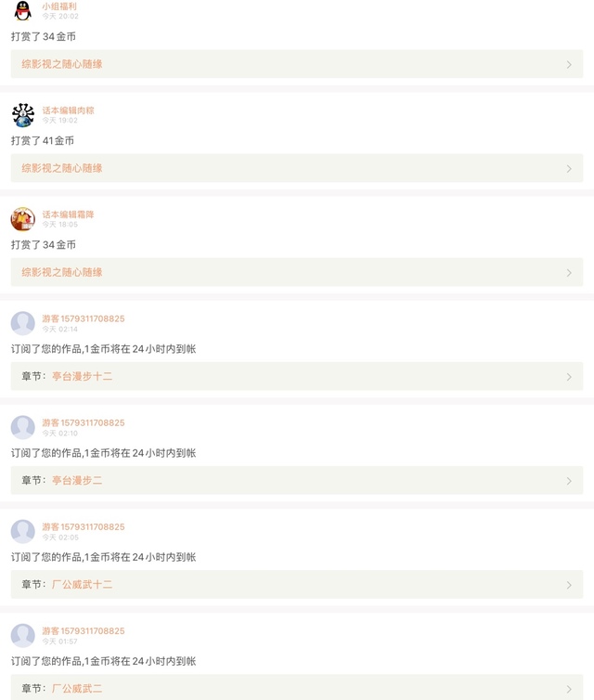The width and height of the screenshot is (594, 700).
Task: Click guest avatar on the 02:14 notification
Action: click(x=23, y=323)
